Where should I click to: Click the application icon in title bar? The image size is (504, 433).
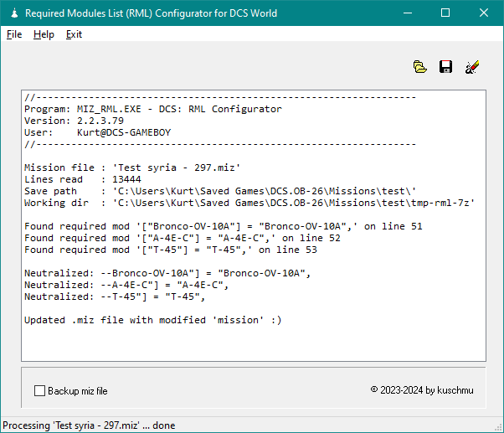point(11,13)
